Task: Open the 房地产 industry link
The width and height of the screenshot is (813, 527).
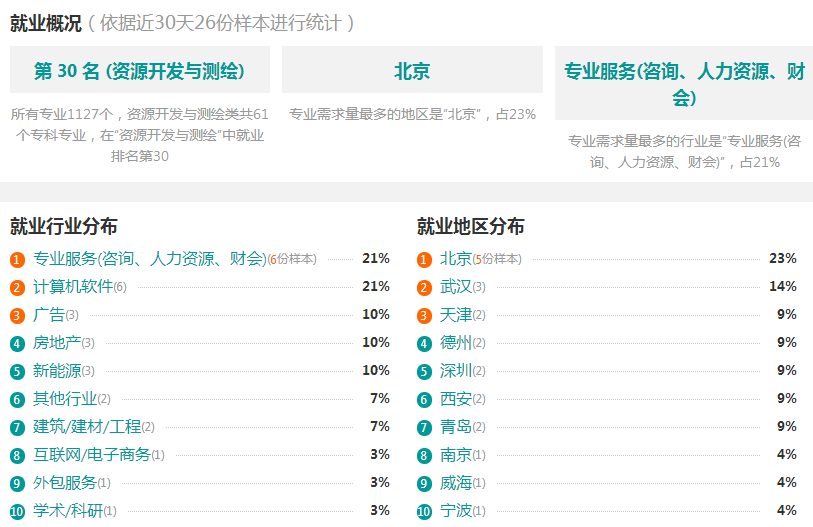Action: pos(57,342)
